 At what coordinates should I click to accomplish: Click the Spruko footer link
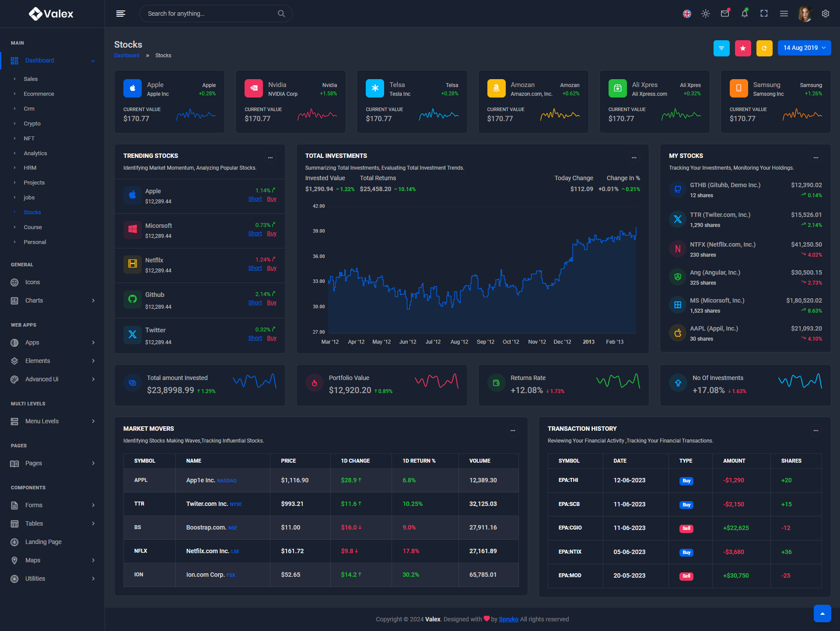click(x=508, y=619)
